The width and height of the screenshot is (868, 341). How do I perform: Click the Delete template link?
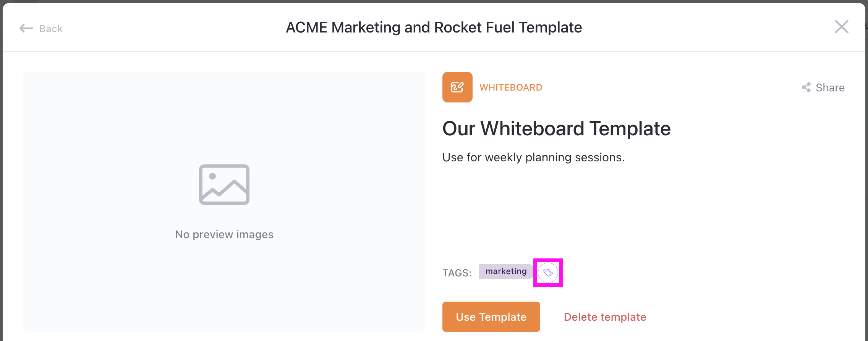coord(605,317)
